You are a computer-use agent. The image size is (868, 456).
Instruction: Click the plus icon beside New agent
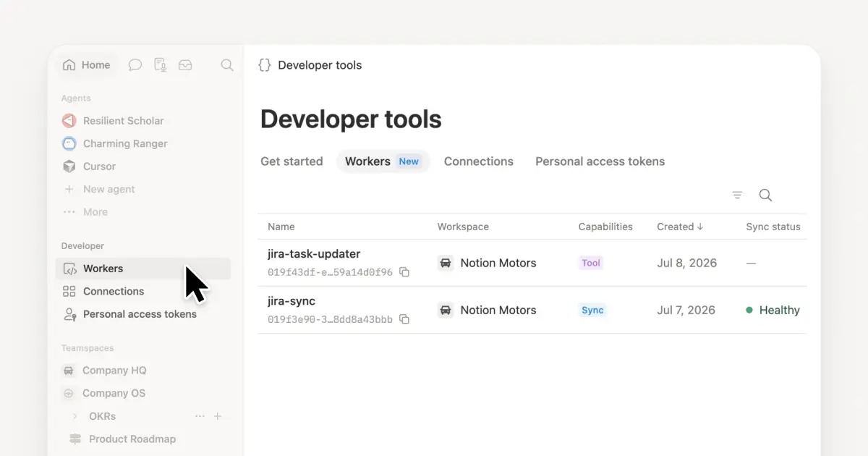[x=69, y=189]
